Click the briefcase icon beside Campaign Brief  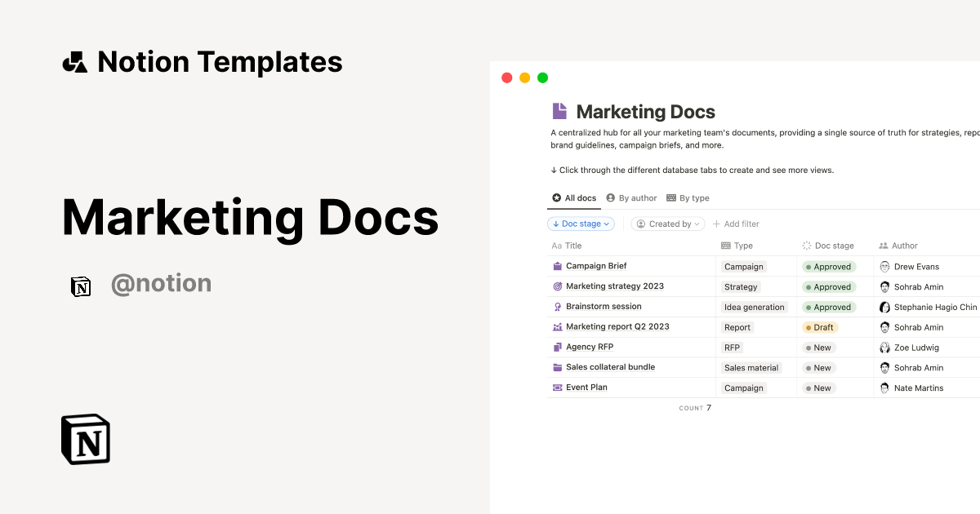[559, 266]
